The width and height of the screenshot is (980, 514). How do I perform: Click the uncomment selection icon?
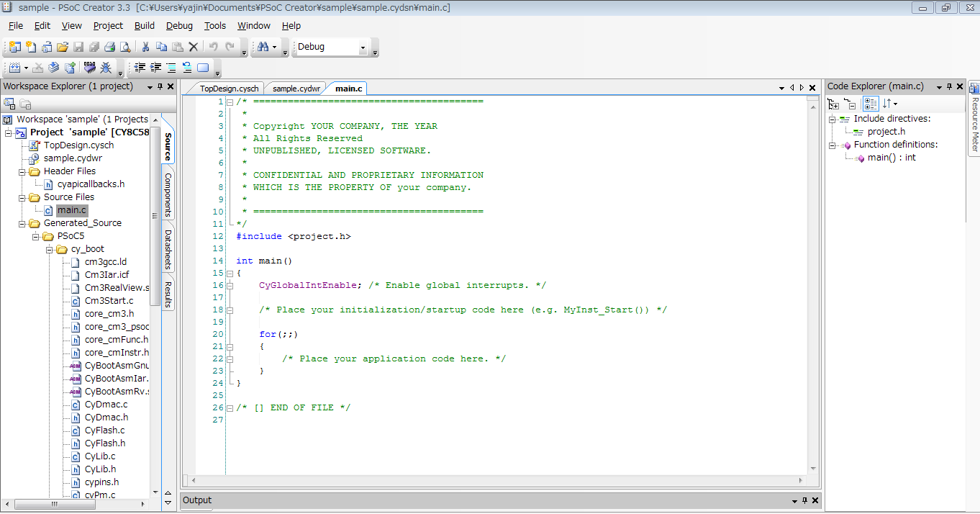pyautogui.click(x=187, y=68)
